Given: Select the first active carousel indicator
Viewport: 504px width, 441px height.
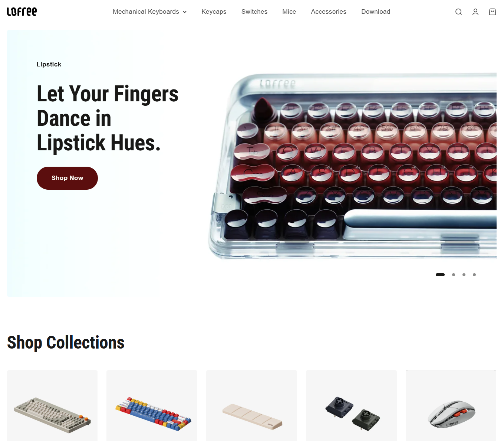Looking at the screenshot, I should [440, 275].
